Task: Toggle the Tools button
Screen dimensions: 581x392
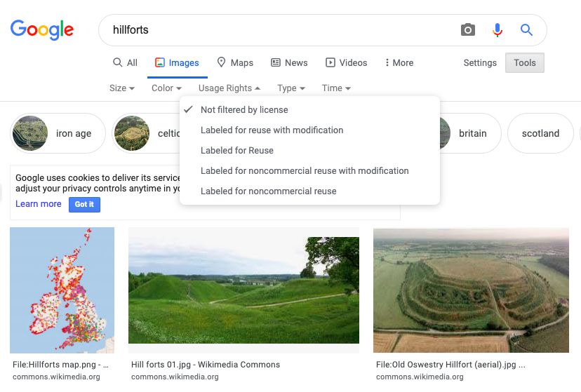Action: point(524,63)
